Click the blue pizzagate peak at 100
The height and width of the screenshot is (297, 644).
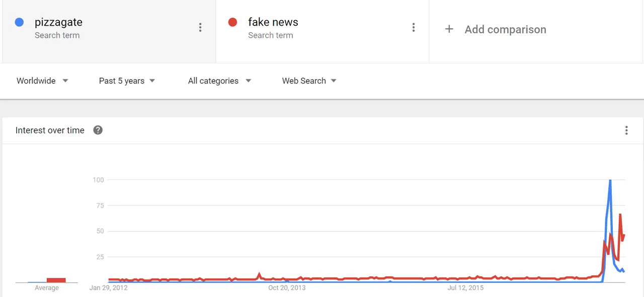[x=610, y=180]
